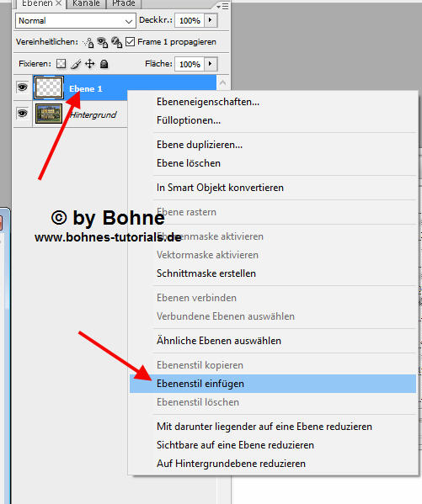The height and width of the screenshot is (504, 422).
Task: Click the unify layer position icon
Action: pos(88,42)
